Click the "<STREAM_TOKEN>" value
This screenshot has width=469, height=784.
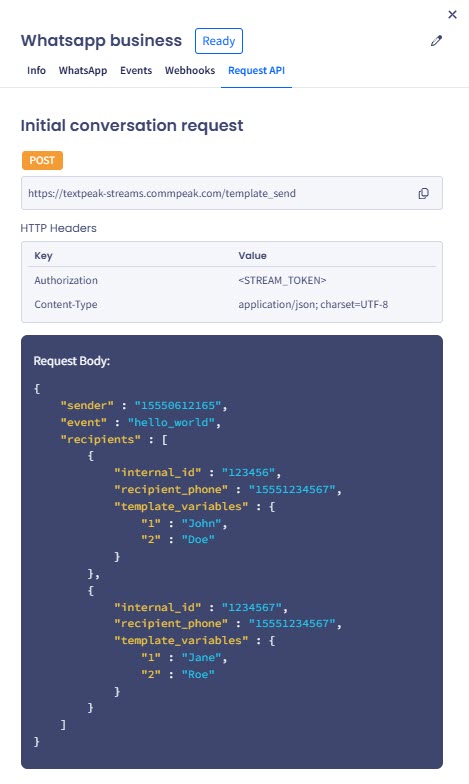point(282,280)
